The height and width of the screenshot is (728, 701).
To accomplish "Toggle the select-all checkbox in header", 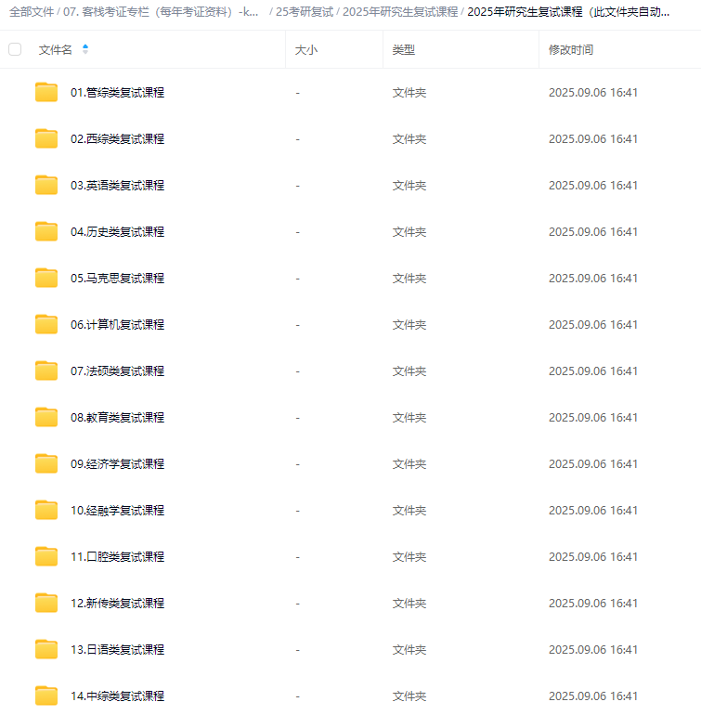I will (x=15, y=49).
